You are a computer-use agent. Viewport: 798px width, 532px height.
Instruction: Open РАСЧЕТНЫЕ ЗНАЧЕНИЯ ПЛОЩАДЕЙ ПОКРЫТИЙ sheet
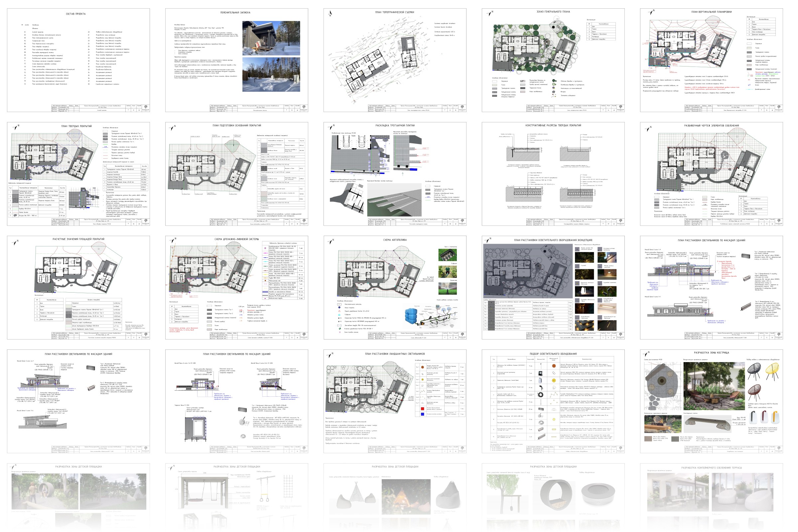(78, 287)
